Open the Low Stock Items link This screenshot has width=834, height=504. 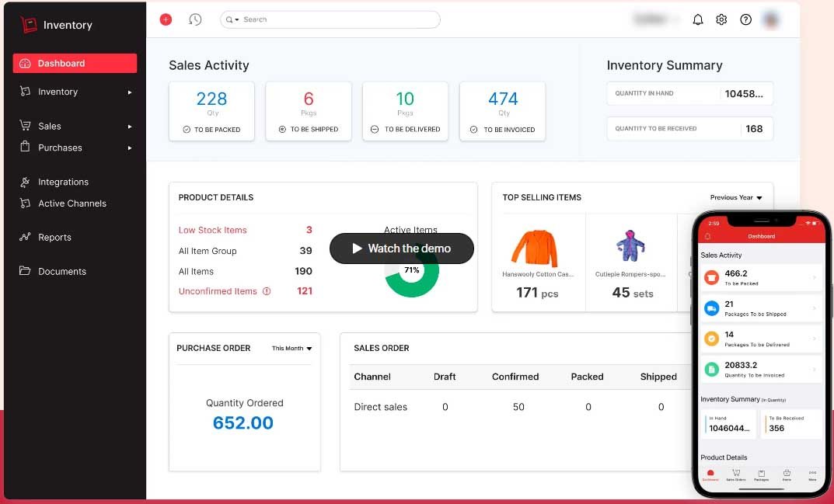pyautogui.click(x=212, y=230)
